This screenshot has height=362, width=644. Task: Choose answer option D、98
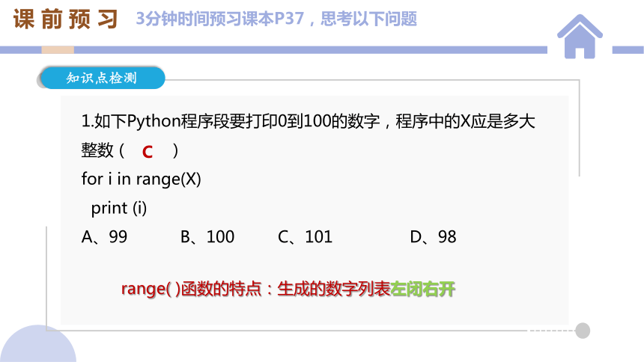(x=433, y=237)
